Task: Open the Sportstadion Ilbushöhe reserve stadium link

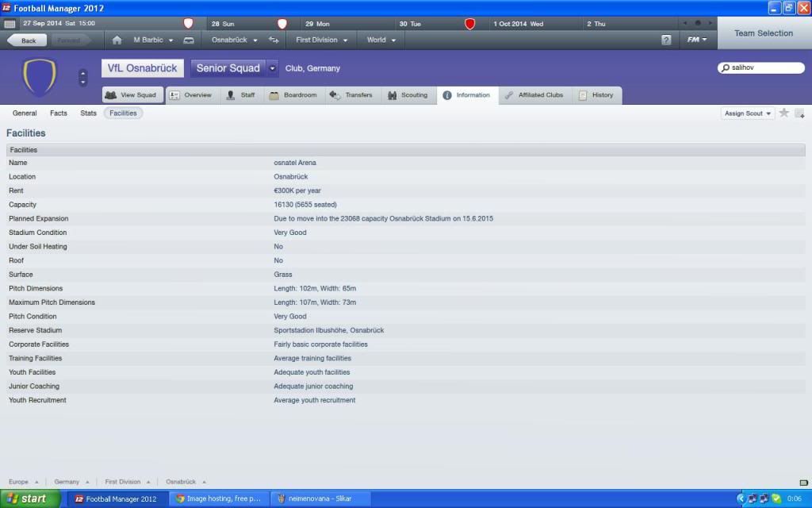Action: (x=329, y=330)
